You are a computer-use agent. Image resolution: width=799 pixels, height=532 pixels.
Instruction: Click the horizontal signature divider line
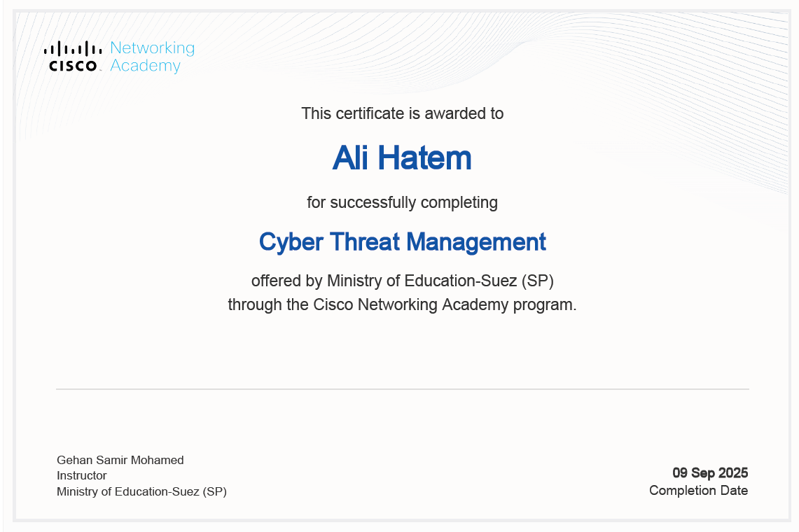tap(402, 386)
